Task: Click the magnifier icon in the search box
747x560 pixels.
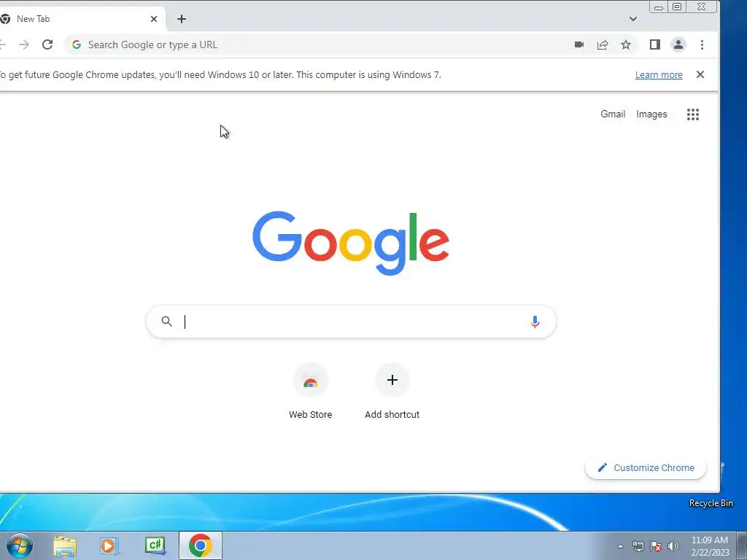Action: (166, 322)
